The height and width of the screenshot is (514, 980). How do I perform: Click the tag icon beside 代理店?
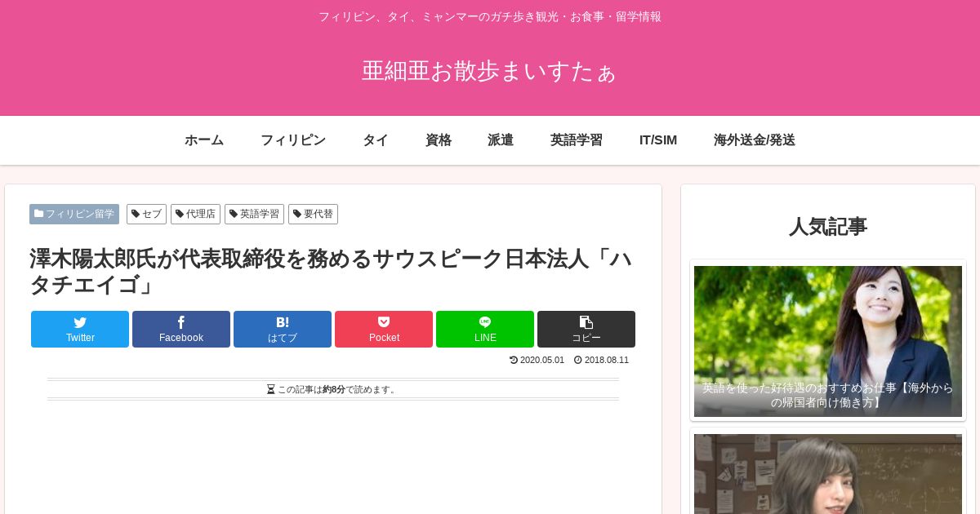pyautogui.click(x=180, y=214)
